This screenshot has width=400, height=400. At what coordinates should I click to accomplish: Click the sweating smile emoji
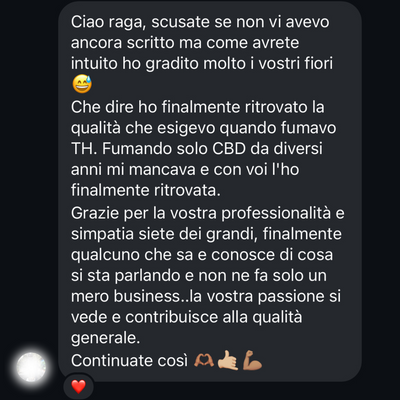82,84
